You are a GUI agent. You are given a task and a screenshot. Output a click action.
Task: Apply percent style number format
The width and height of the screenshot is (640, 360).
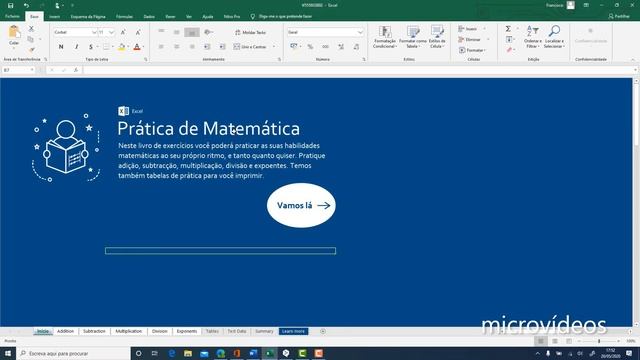point(310,47)
